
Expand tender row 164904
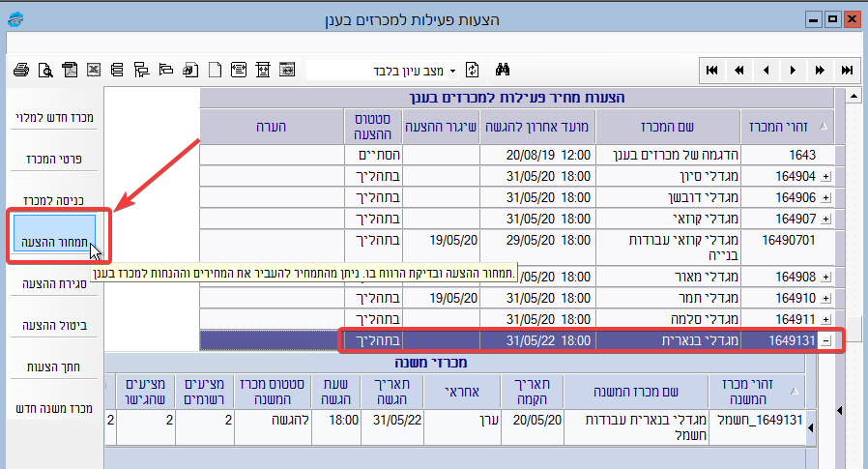(x=825, y=176)
